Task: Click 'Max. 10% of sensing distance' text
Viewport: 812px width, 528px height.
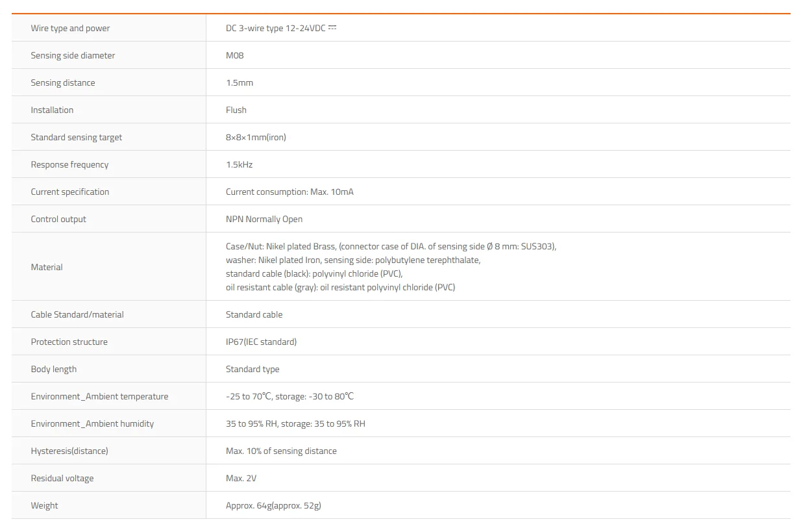Action: (x=281, y=451)
